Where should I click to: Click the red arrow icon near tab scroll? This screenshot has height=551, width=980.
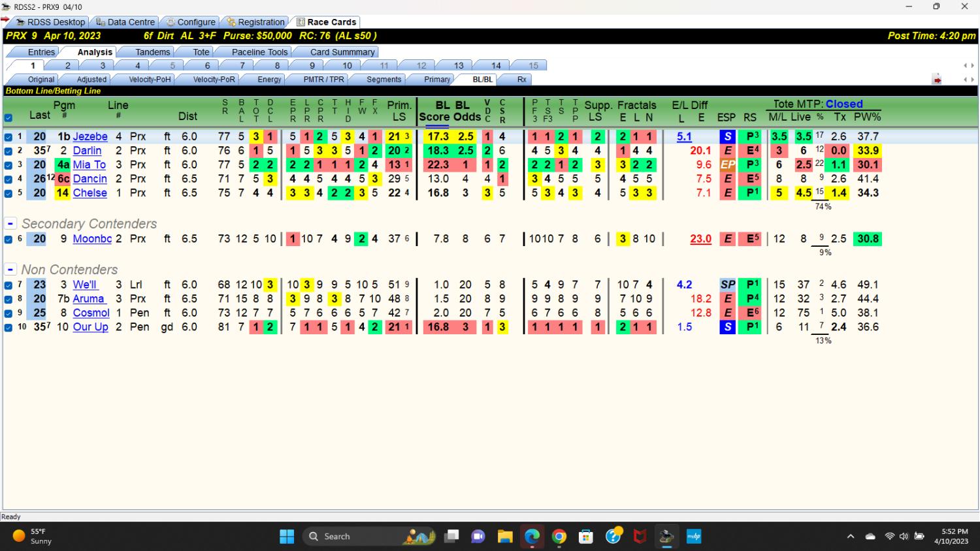[x=937, y=80]
